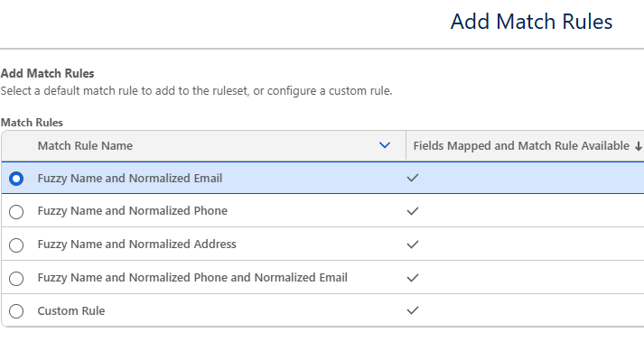Click the 'Custom Rule' row text
This screenshot has height=360, width=644.
click(x=71, y=311)
